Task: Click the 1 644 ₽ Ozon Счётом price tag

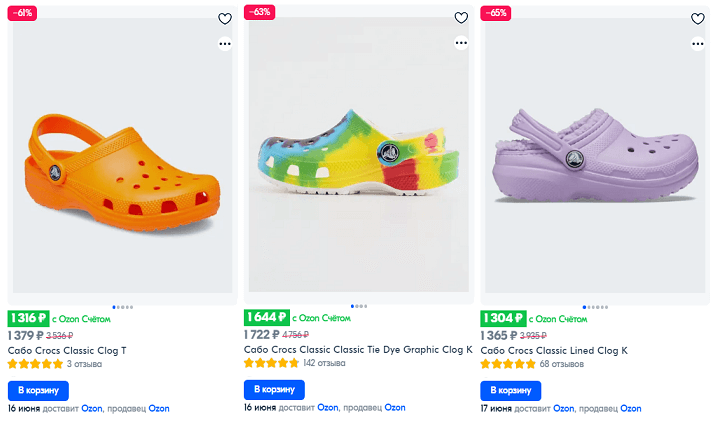Action: click(x=266, y=318)
